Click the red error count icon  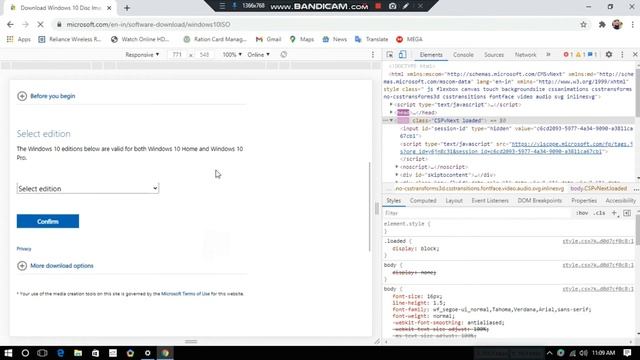[568, 55]
